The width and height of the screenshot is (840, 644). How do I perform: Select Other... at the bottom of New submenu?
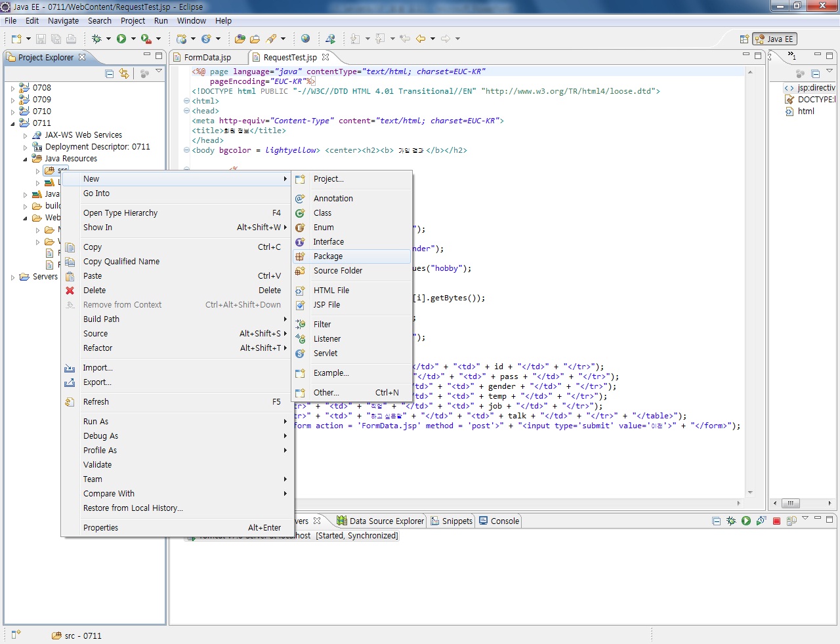(x=326, y=392)
